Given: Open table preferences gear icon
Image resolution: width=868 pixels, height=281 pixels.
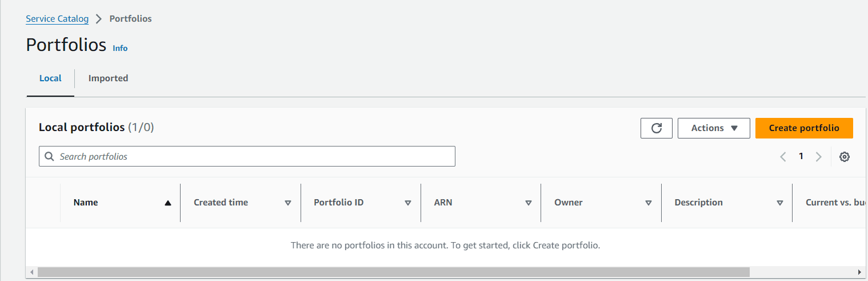Looking at the screenshot, I should (844, 157).
